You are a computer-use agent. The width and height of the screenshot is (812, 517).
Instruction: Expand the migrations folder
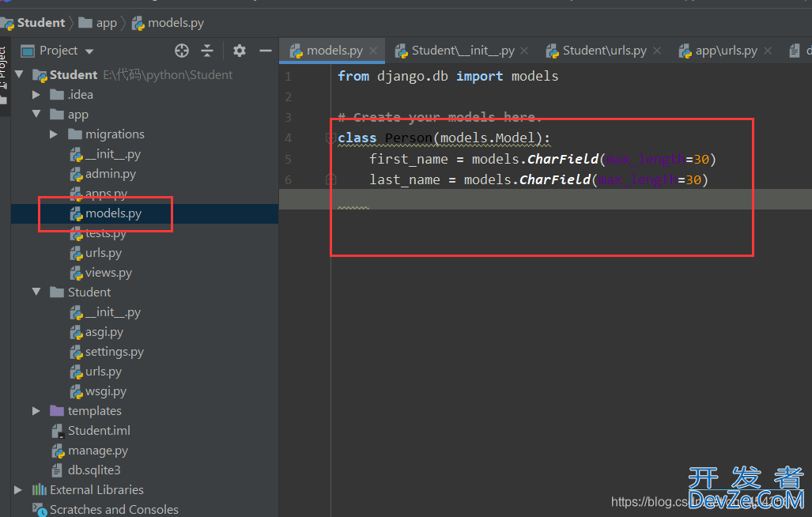[x=54, y=134]
